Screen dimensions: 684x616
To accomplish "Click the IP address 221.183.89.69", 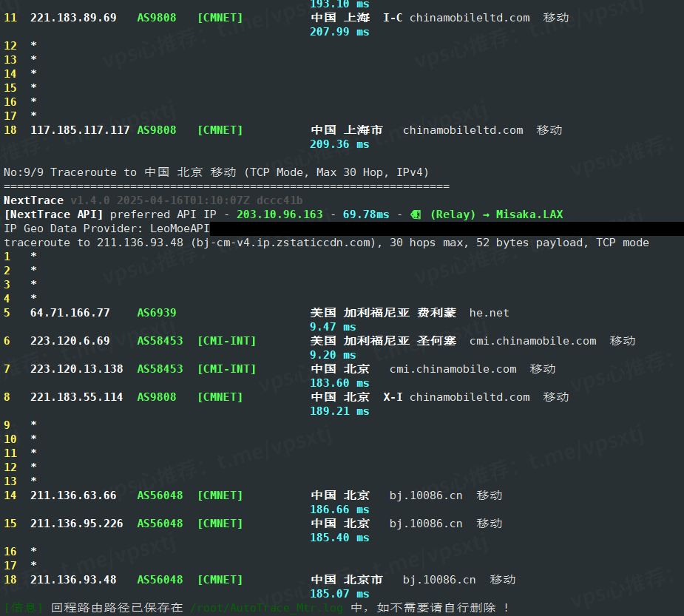I will [x=73, y=18].
